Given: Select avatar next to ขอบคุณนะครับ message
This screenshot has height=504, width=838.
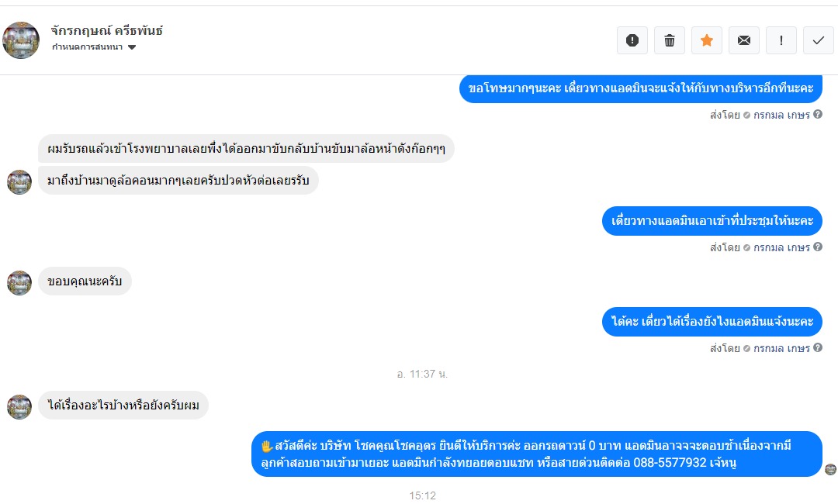Looking at the screenshot, I should coord(19,283).
